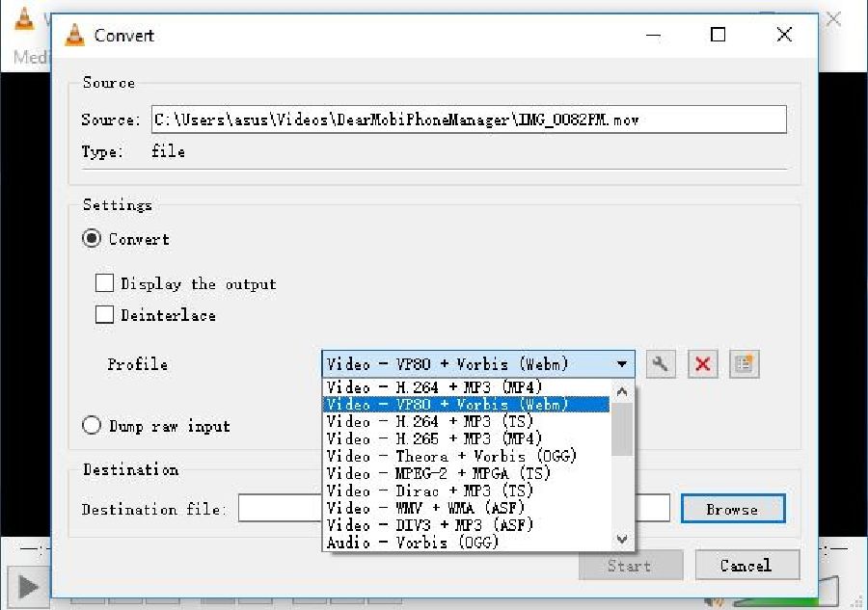Viewport: 868px width, 610px height.
Task: Choose Video - VP80 + Vorbis (Webm) in list
Action: (466, 405)
